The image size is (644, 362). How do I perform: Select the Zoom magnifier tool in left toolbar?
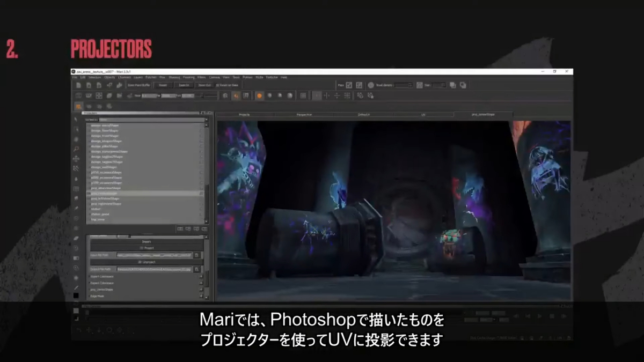pos(76,149)
